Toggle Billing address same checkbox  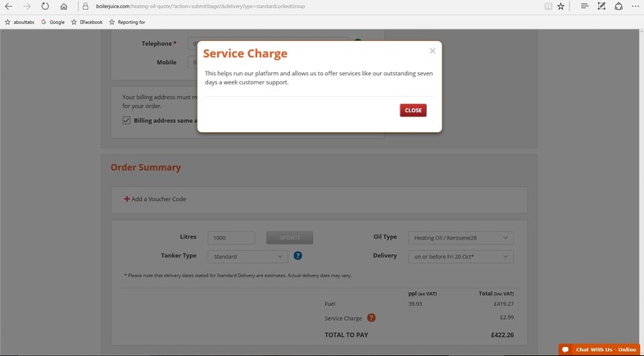[x=126, y=121]
